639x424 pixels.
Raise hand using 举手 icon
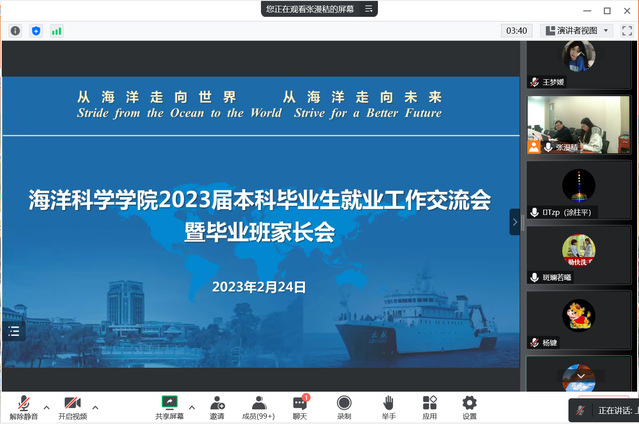click(x=388, y=405)
